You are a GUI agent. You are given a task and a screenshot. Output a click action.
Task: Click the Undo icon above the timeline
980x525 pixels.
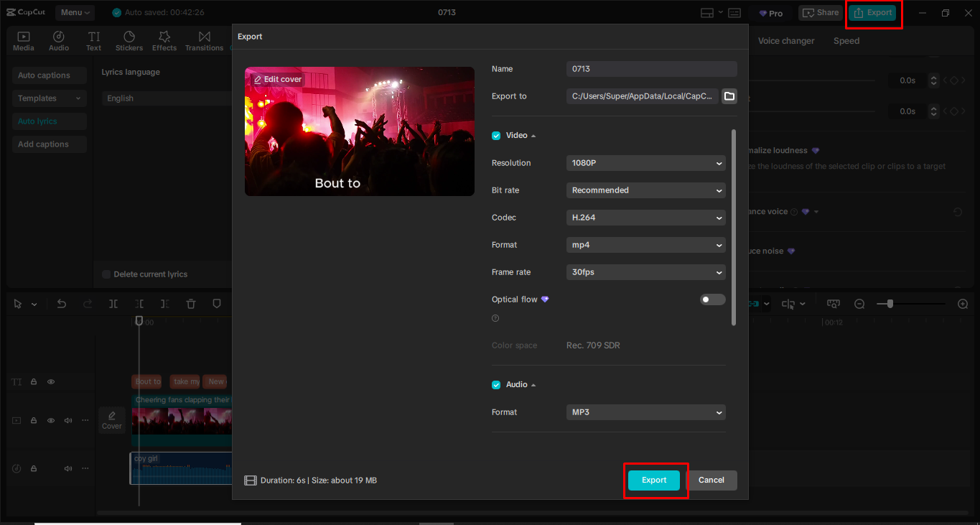pyautogui.click(x=62, y=304)
